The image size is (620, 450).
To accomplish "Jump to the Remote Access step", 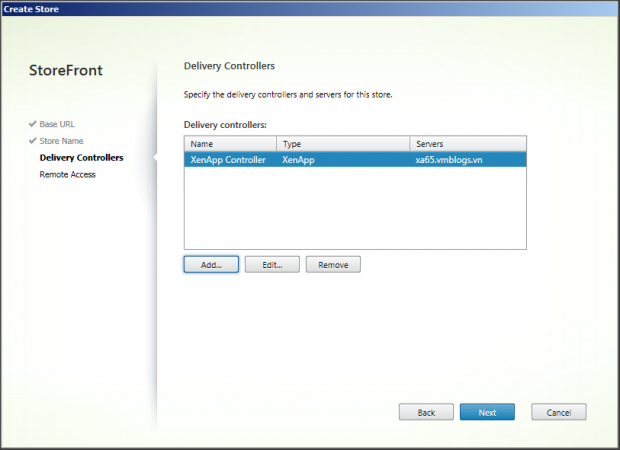I will point(68,174).
